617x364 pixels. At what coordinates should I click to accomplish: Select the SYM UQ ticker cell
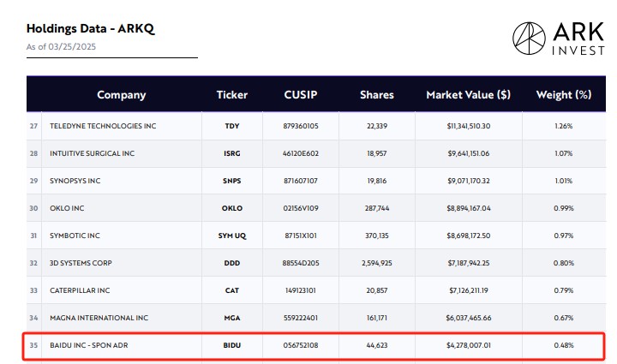coord(231,236)
